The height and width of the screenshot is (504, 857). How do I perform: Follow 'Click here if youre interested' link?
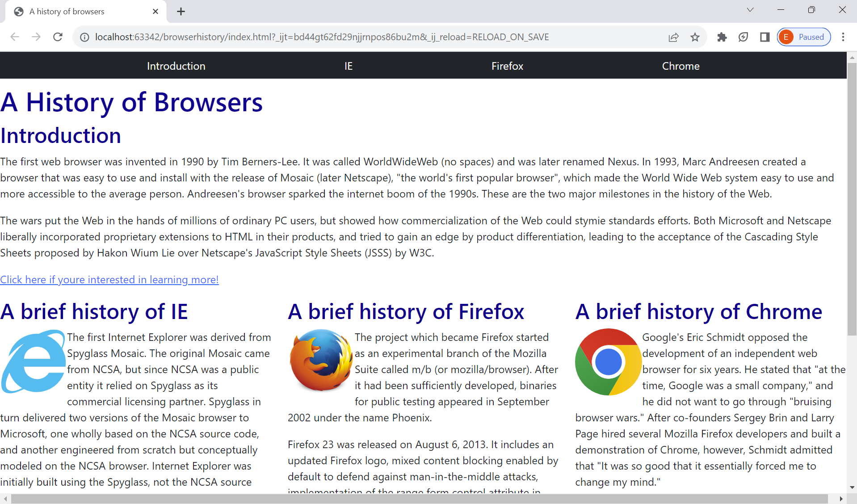(x=109, y=280)
